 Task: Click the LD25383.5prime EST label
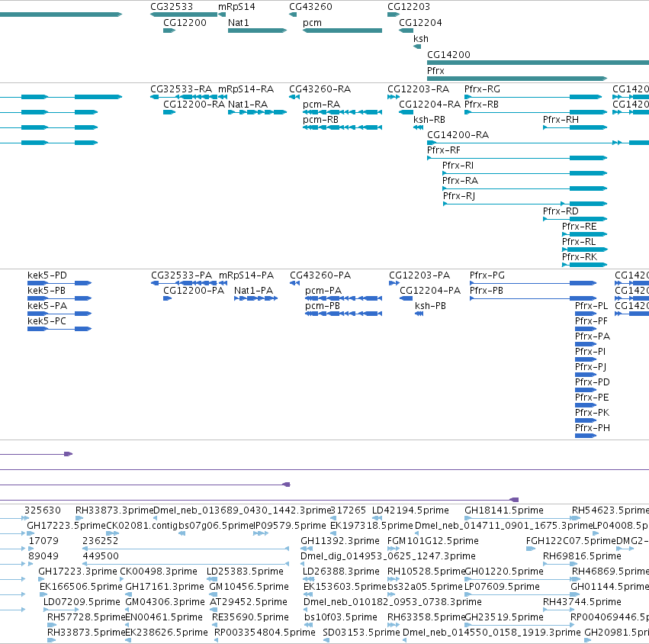pos(245,572)
